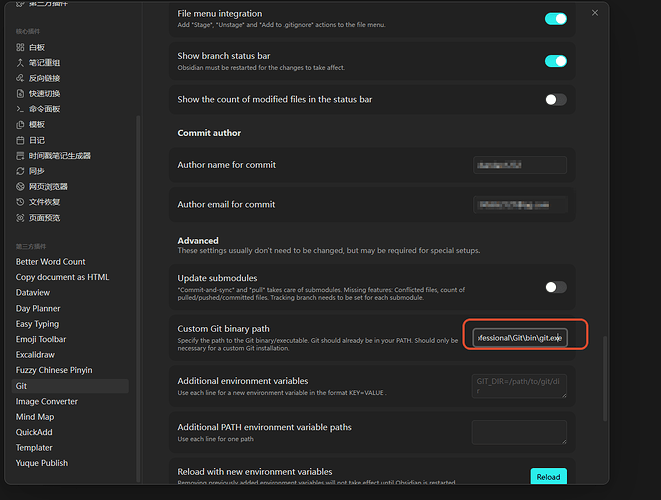Select the 网页浏览器 web viewer icon
661x500 pixels.
coord(20,186)
